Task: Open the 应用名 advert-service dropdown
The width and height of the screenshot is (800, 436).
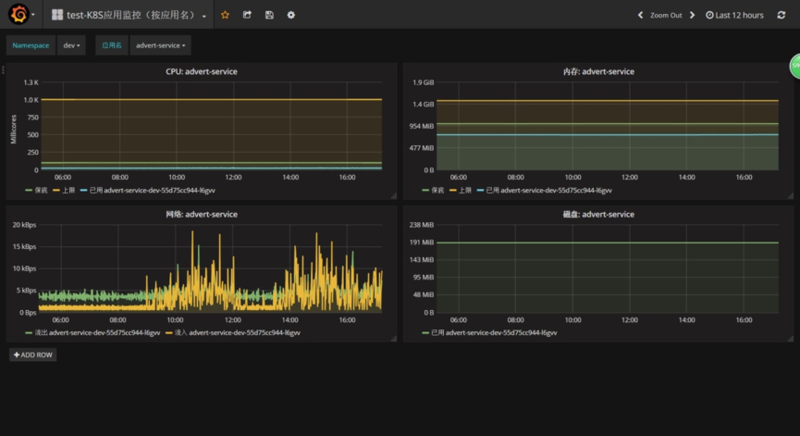Action: click(161, 45)
